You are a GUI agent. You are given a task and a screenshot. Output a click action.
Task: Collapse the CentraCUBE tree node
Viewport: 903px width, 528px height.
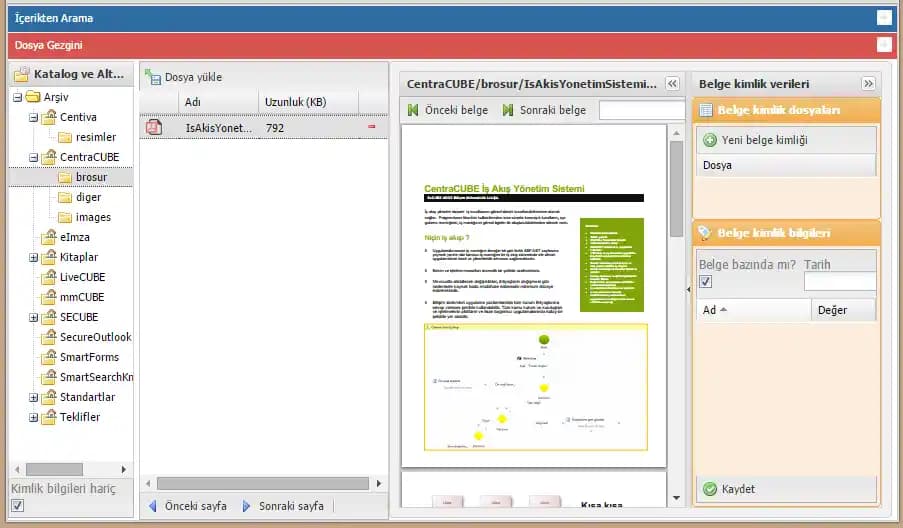coord(33,157)
